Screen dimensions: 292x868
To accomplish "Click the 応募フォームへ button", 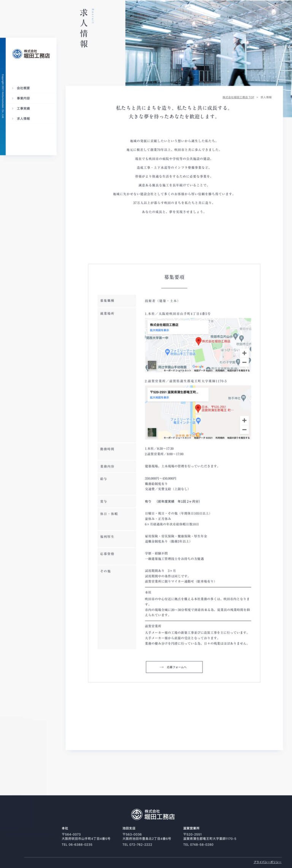I will [174, 667].
